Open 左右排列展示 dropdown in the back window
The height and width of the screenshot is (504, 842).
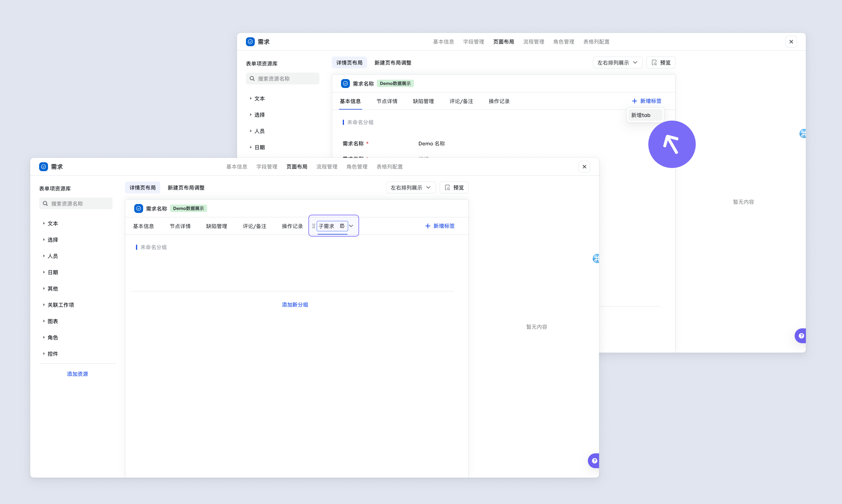coord(618,63)
